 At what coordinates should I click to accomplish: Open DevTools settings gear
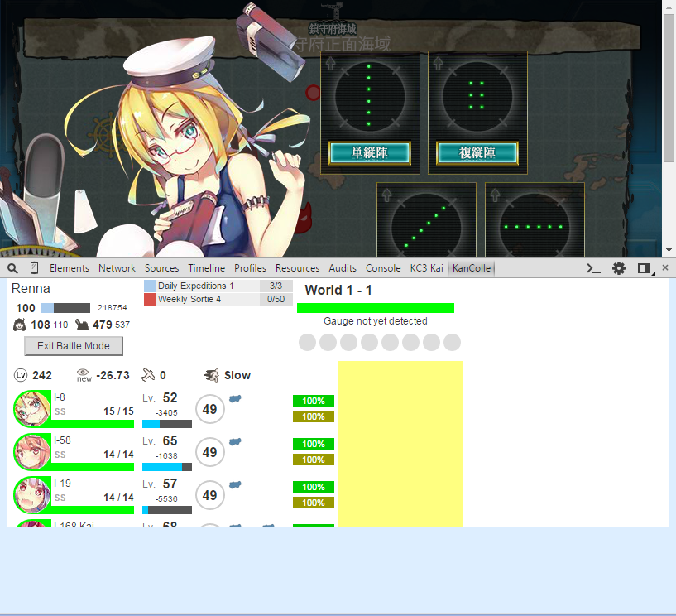[x=619, y=268]
